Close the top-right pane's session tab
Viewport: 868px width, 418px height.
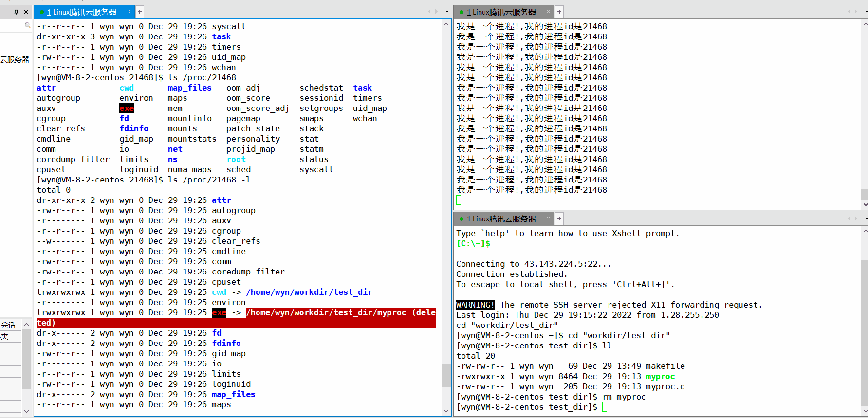pos(548,12)
